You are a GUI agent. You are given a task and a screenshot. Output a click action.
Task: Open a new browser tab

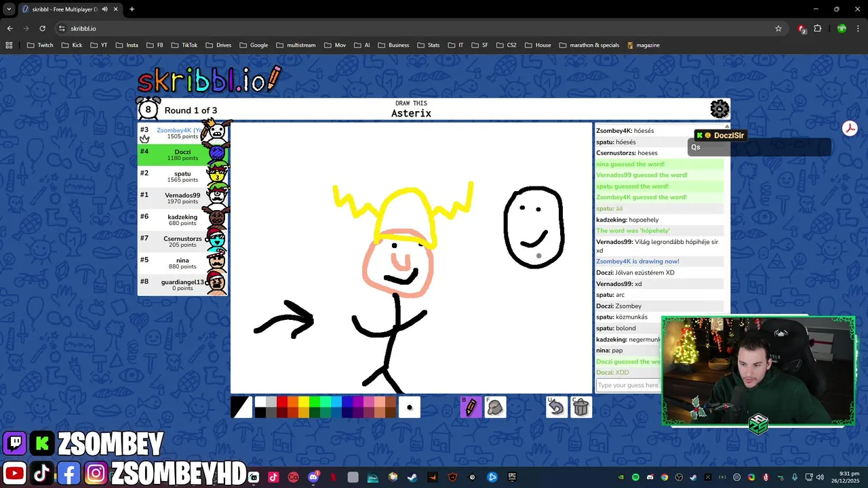click(x=132, y=9)
